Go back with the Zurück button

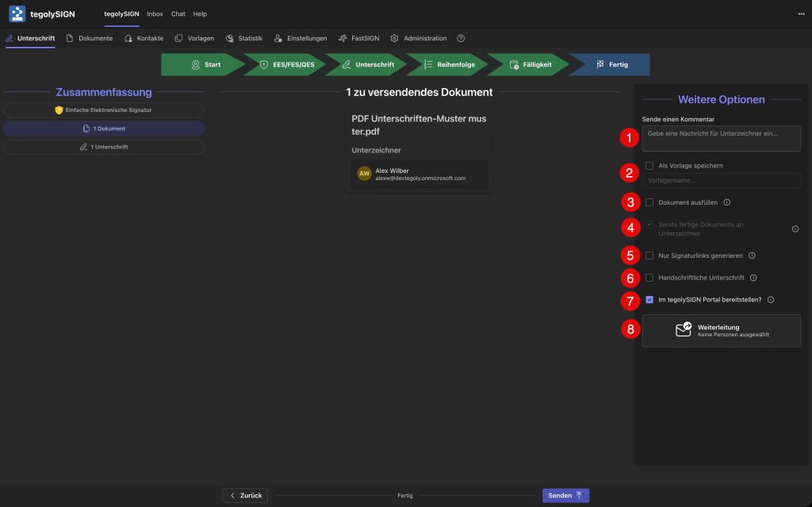pos(245,495)
